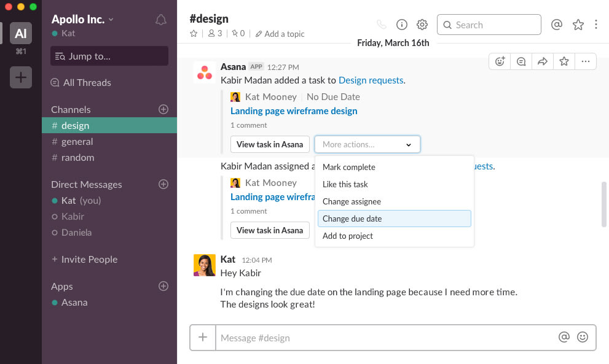View pinned items count

pos(238,34)
